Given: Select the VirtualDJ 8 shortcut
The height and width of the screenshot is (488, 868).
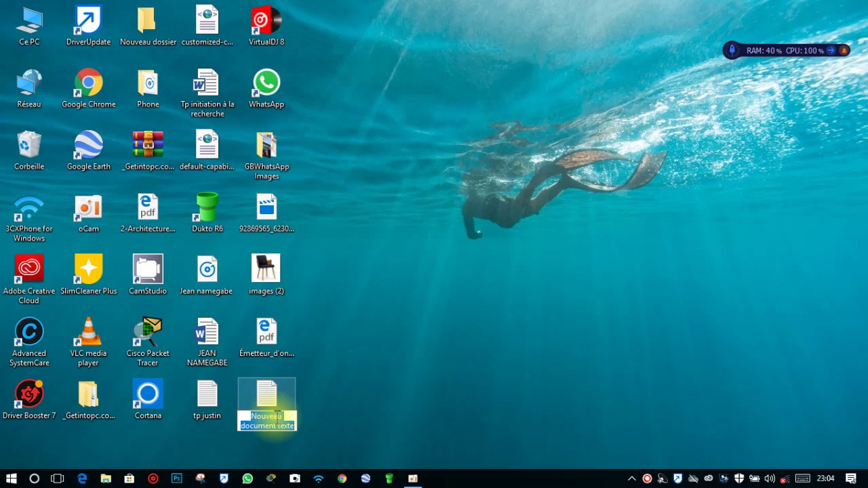Looking at the screenshot, I should (x=267, y=26).
